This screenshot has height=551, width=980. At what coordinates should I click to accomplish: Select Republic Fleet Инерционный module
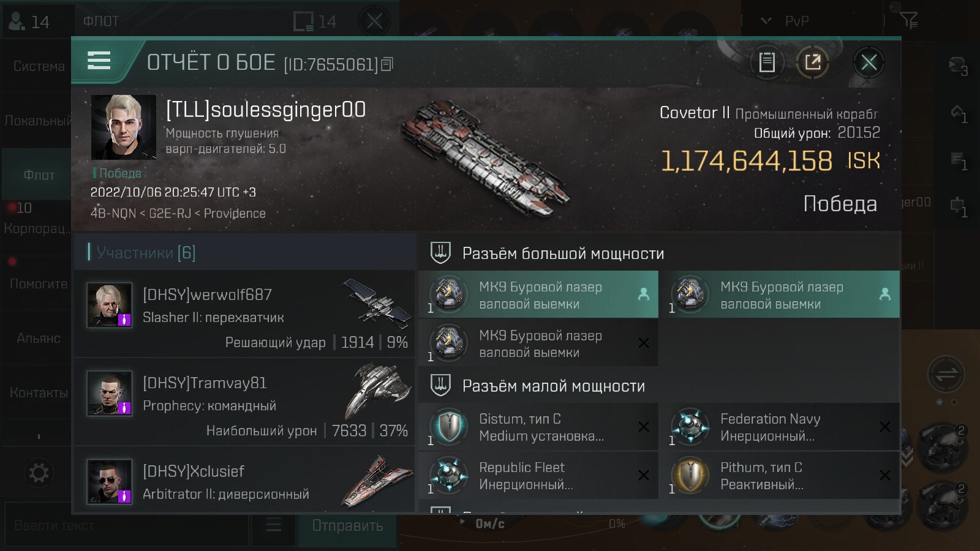(x=538, y=475)
